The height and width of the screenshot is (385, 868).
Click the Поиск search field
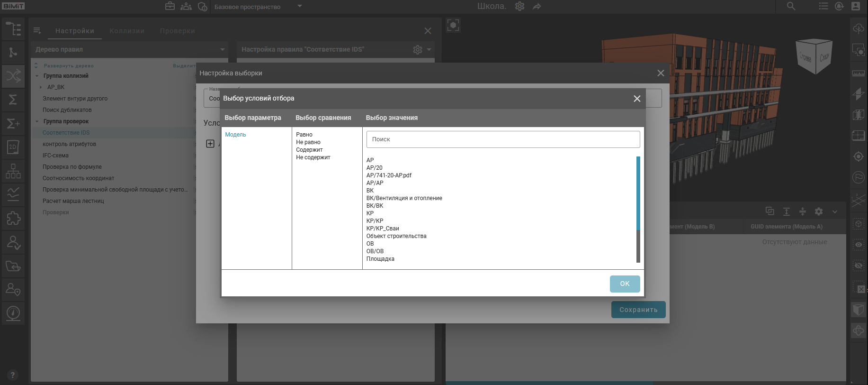(503, 139)
